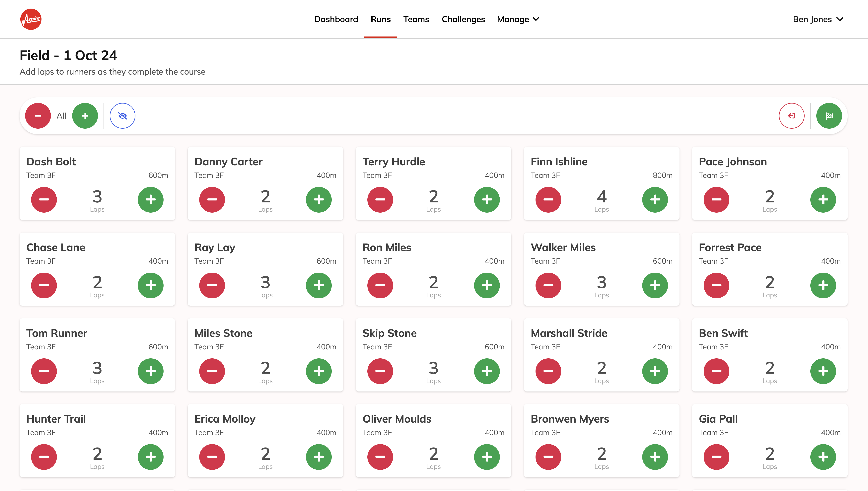Add a lap to all runners
The height and width of the screenshot is (491, 868).
click(85, 116)
